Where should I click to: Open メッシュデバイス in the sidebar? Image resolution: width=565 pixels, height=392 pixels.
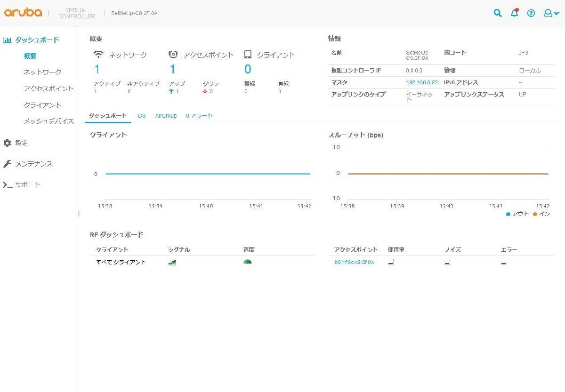(x=48, y=121)
